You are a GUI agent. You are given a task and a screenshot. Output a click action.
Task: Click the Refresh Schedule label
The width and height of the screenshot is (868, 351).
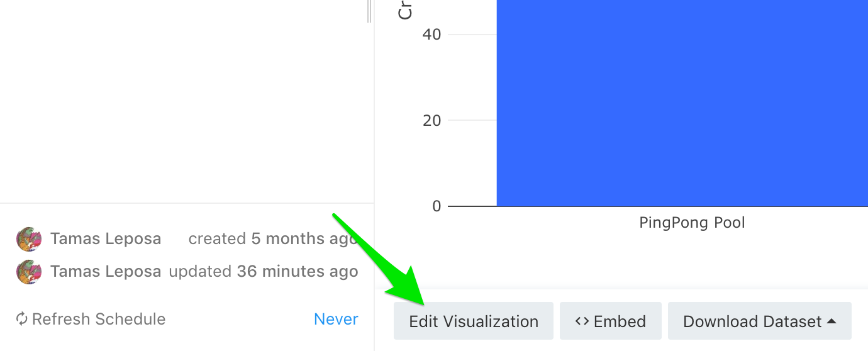99,319
